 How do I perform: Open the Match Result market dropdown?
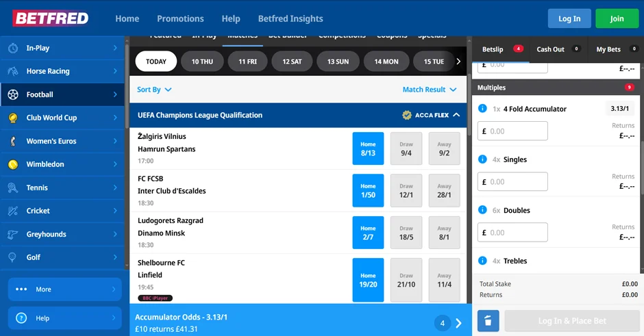[x=429, y=90]
